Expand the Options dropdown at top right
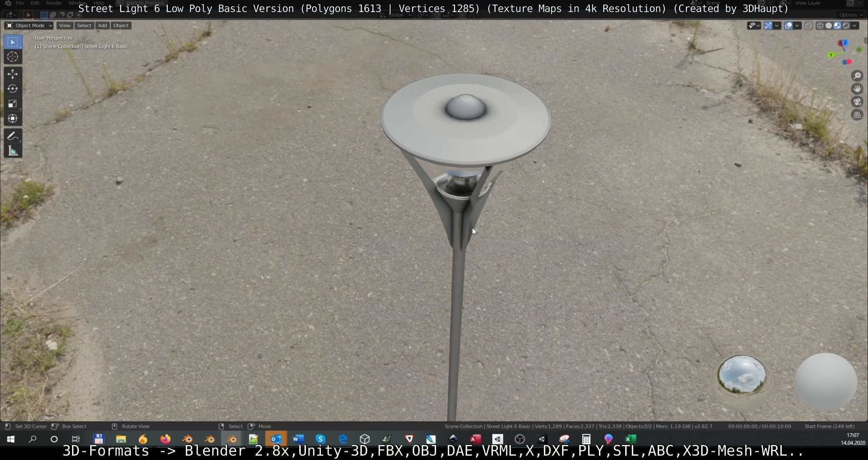The height and width of the screenshot is (460, 868). click(851, 15)
